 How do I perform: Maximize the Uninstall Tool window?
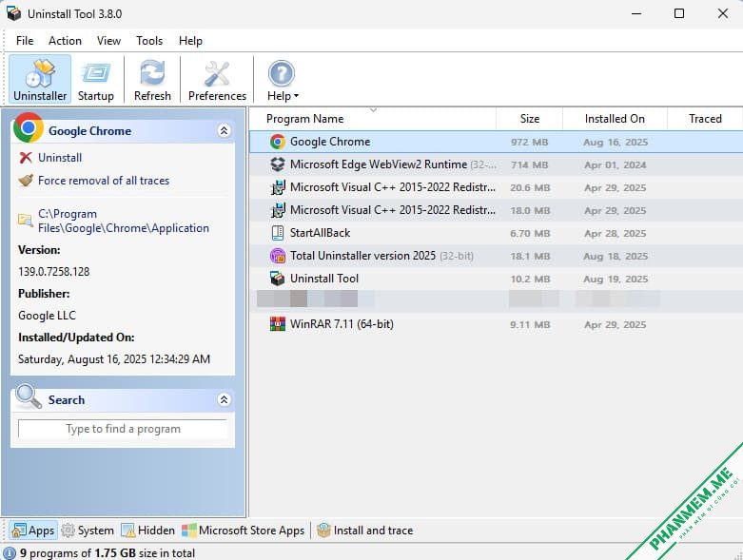point(679,13)
